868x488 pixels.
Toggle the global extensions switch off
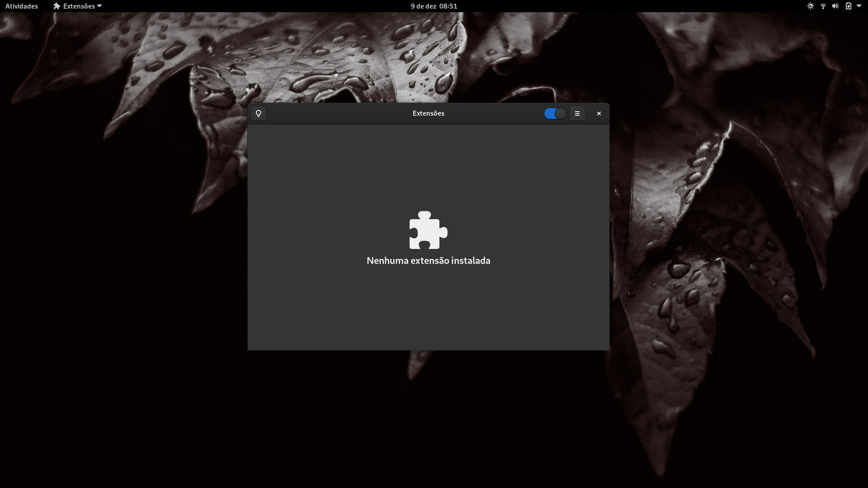(555, 113)
